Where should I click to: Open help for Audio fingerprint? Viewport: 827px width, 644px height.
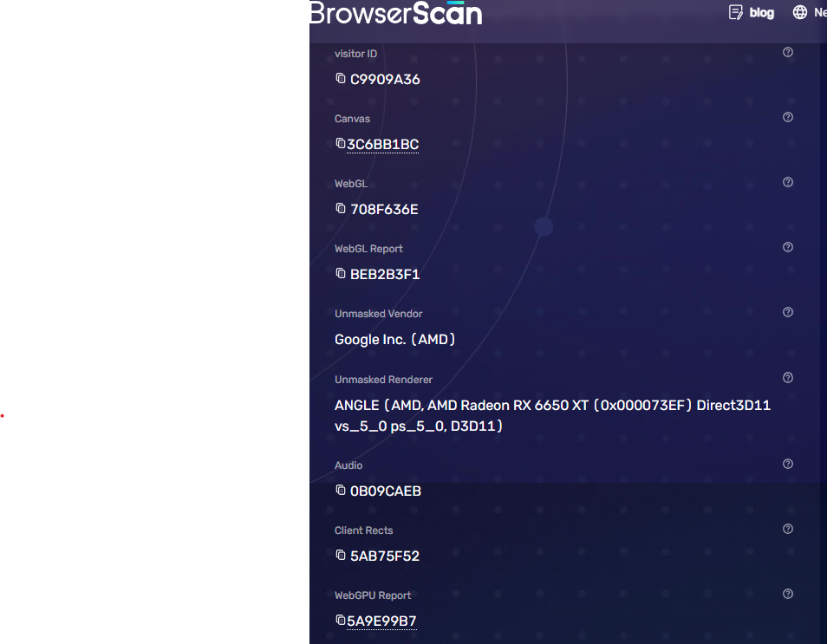[788, 464]
